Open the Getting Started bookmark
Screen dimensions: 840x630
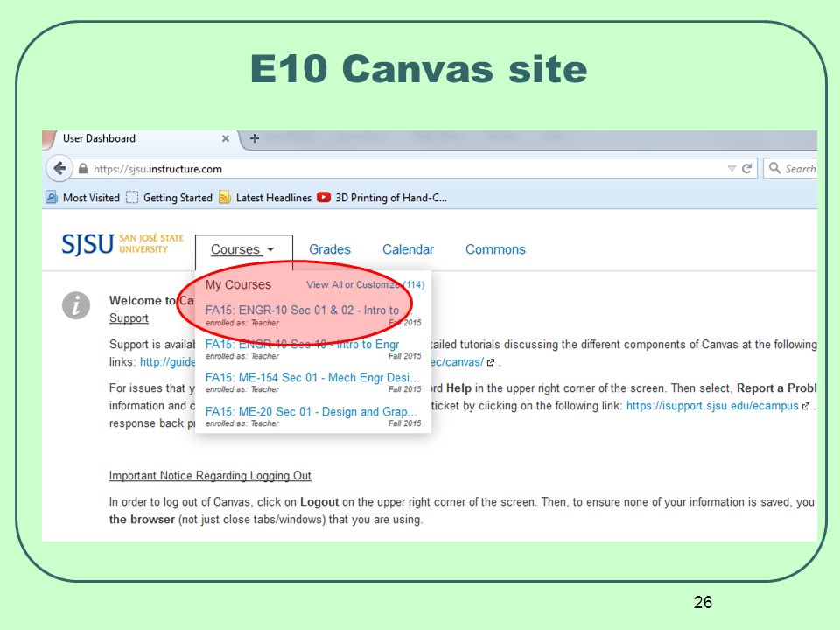[x=169, y=198]
